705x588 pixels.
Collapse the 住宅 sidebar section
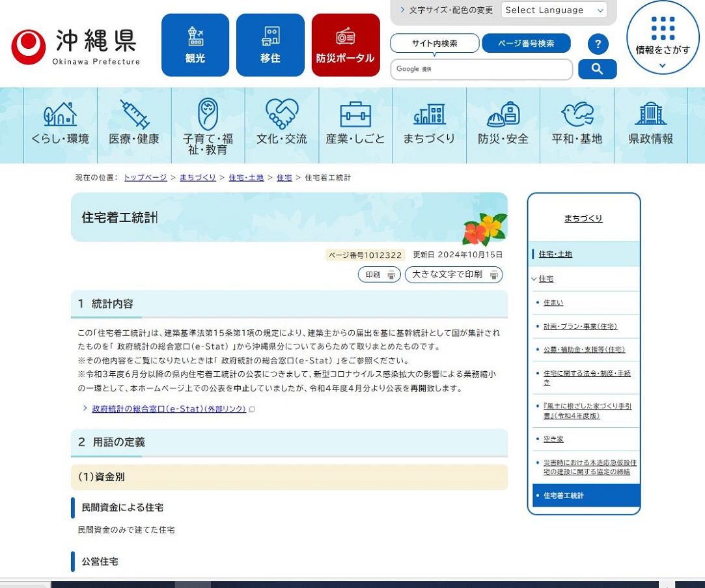click(x=534, y=279)
